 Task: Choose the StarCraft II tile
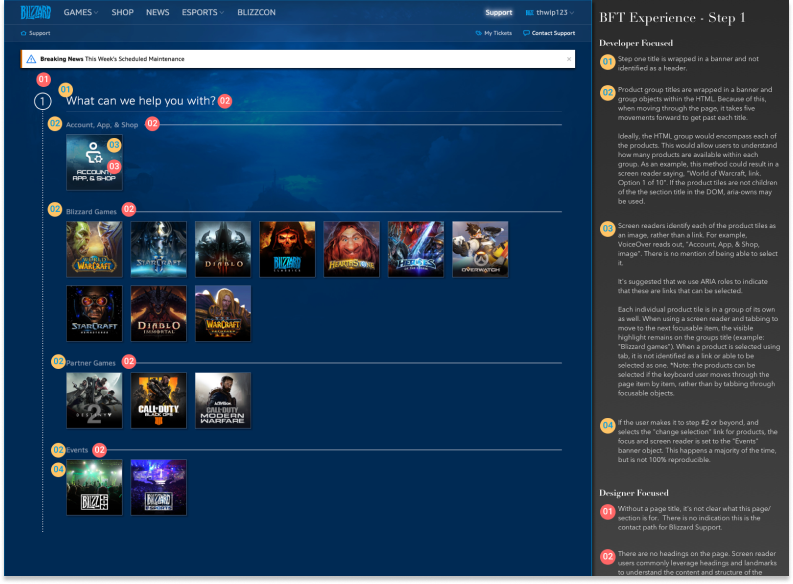[158, 249]
